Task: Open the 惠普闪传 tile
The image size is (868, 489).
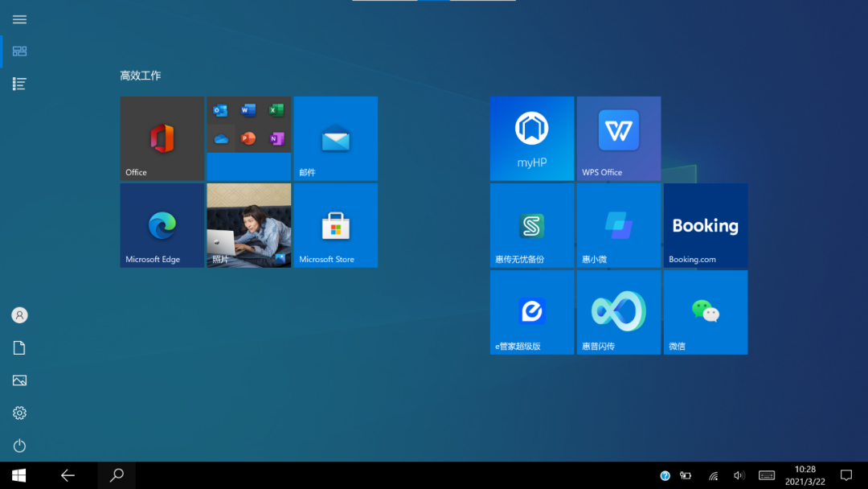Action: pos(619,312)
